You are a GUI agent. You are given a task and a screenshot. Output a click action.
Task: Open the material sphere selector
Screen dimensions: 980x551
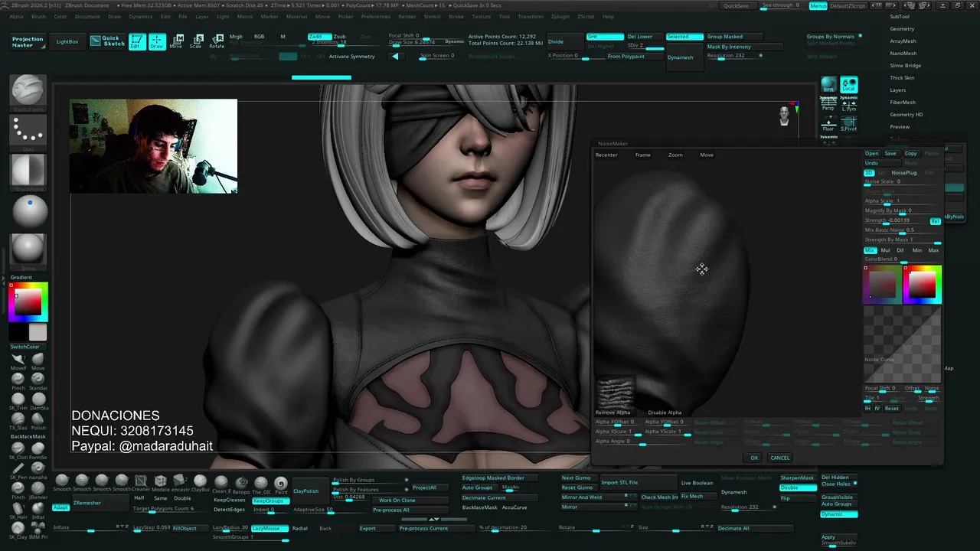[x=29, y=250]
